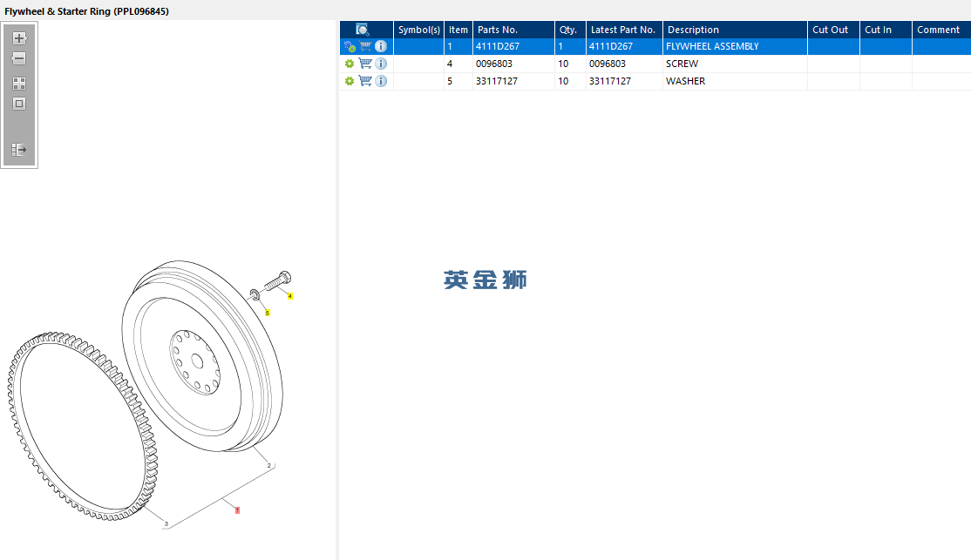Click green gear icon in SCREW row
Screen dimensions: 971x560
point(350,64)
